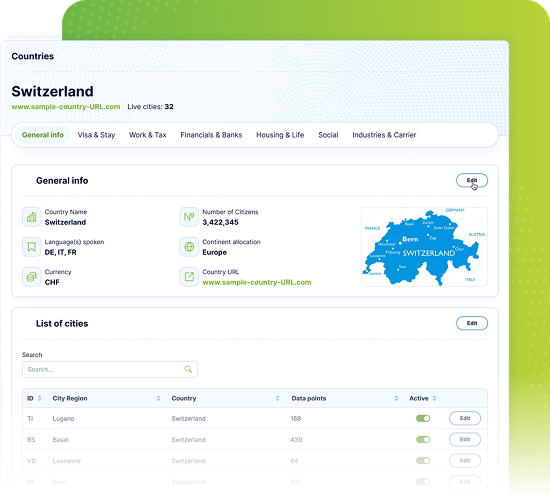Click into the city Search field
The height and width of the screenshot is (497, 550).
(x=110, y=369)
